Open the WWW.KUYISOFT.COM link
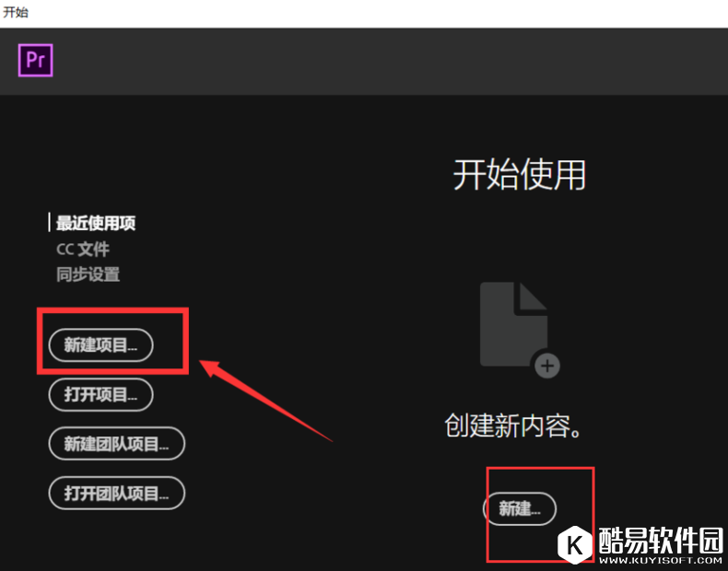This screenshot has height=571, width=728. [661, 560]
